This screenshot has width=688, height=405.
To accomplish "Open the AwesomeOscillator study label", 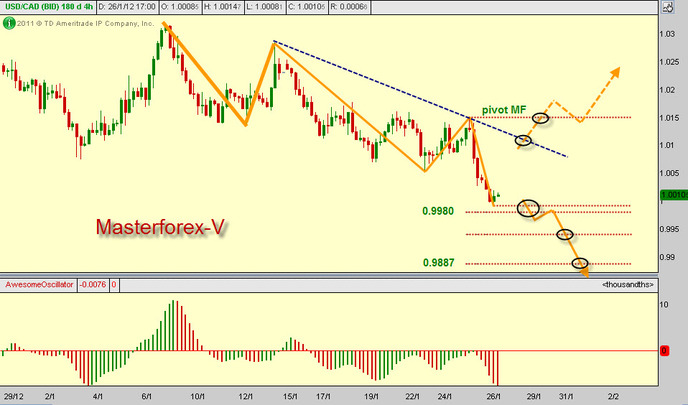I will 39,285.
